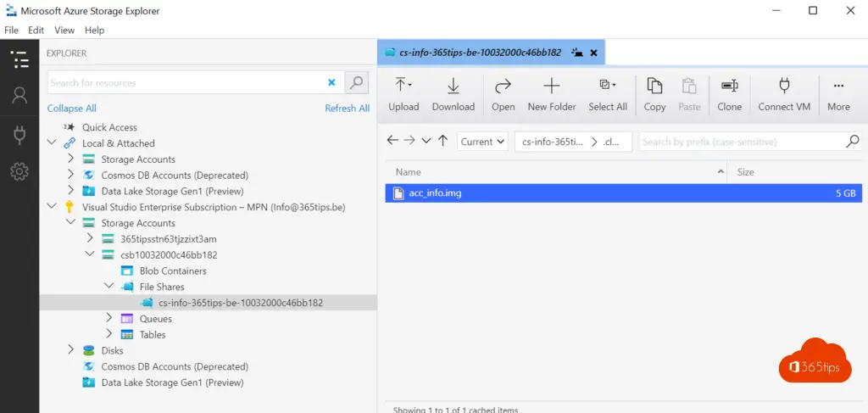The width and height of the screenshot is (868, 413).
Task: Click the Upload toolbar button
Action: click(403, 95)
